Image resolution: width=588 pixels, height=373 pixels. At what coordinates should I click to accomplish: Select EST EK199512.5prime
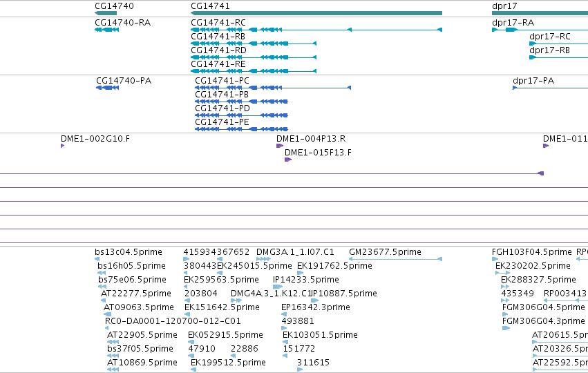click(228, 363)
